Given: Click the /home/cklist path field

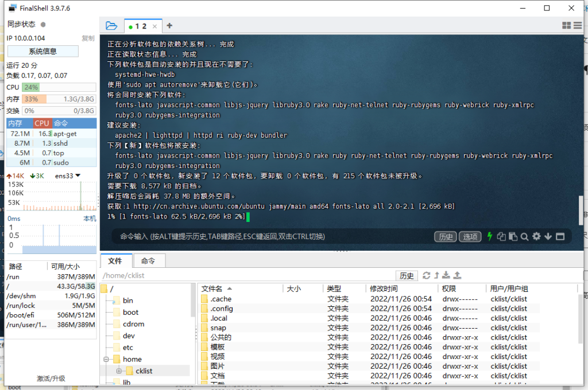Looking at the screenshot, I should tap(247, 276).
